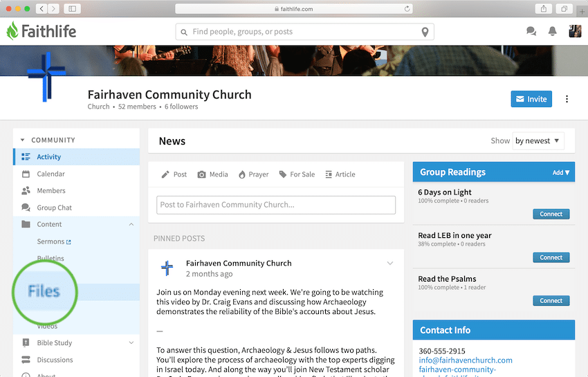Connect to 6 Days on Light reading
This screenshot has width=588, height=377.
point(551,214)
